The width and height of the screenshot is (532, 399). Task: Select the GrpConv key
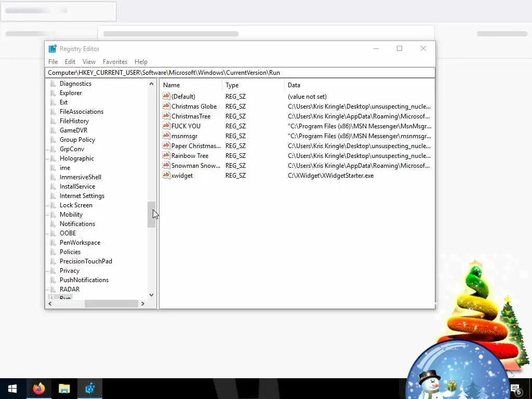[x=72, y=149]
